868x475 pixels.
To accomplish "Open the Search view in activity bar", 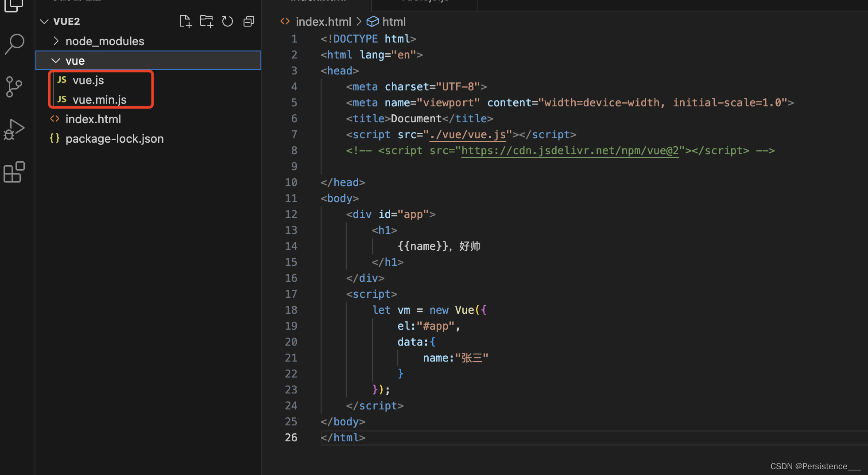I will point(15,44).
